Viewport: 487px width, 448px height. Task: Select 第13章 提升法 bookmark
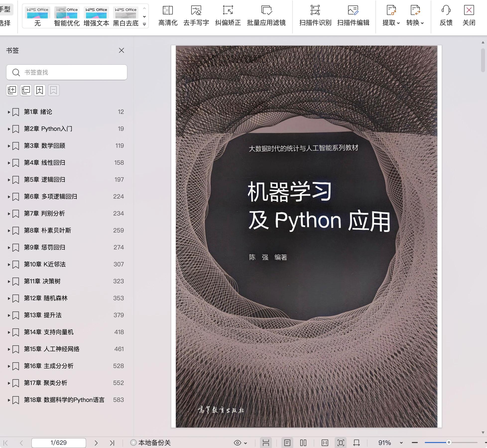click(x=43, y=315)
